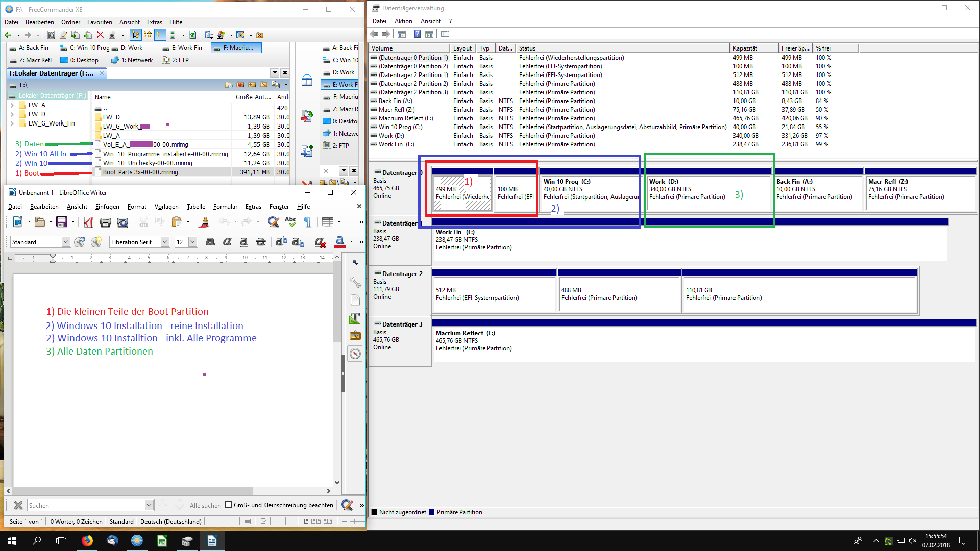Image resolution: width=980 pixels, height=551 pixels.
Task: Open the Navigator compass icon in sidebar
Action: [355, 354]
